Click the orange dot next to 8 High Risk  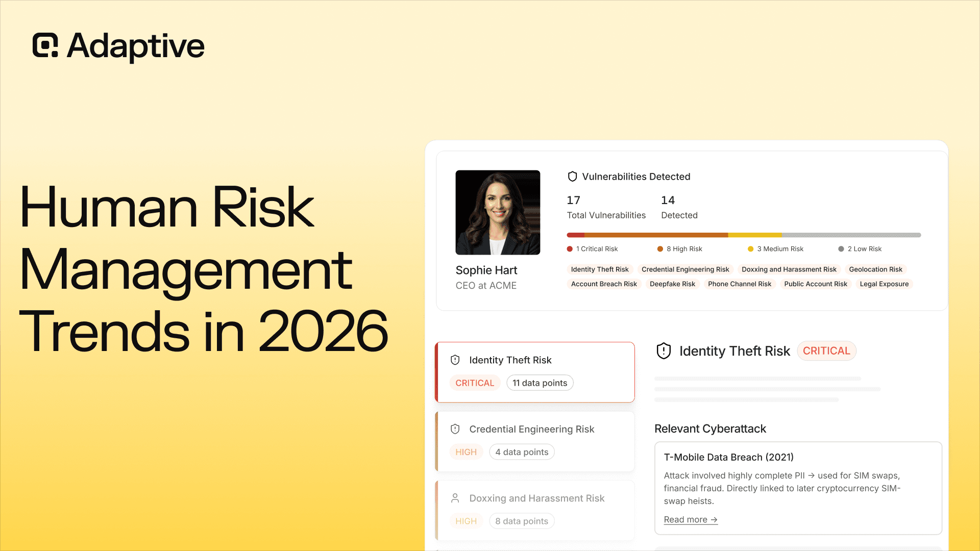660,249
